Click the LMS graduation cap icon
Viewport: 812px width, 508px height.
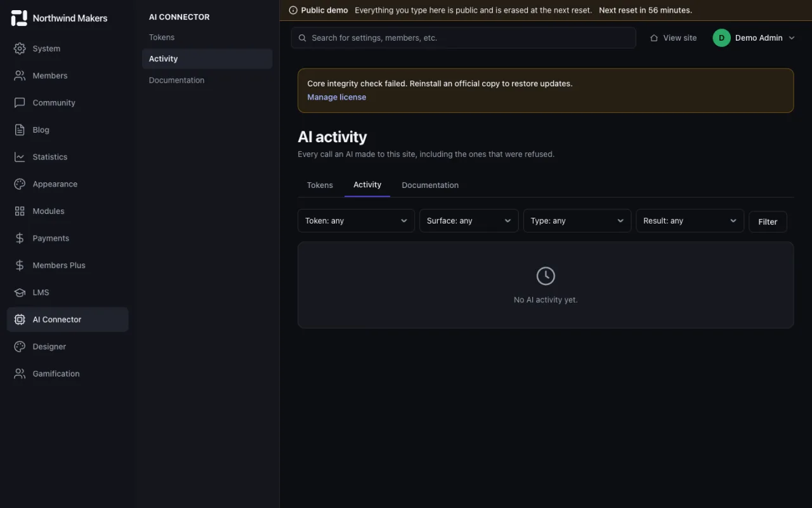20,292
